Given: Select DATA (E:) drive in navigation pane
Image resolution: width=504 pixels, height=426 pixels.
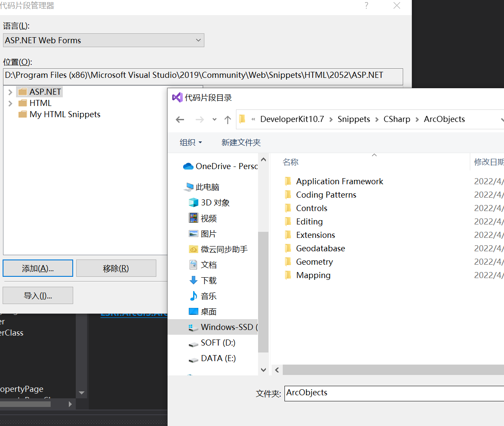Looking at the screenshot, I should 212,358.
